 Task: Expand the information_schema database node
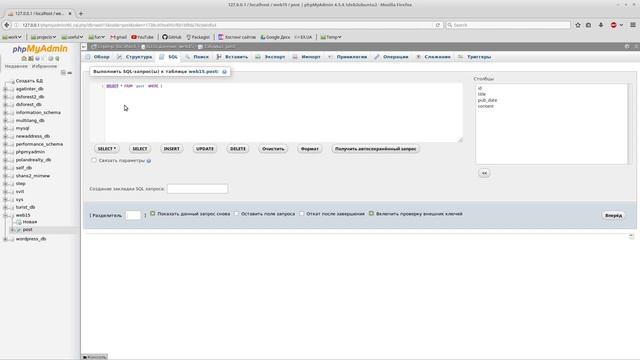coord(5,113)
